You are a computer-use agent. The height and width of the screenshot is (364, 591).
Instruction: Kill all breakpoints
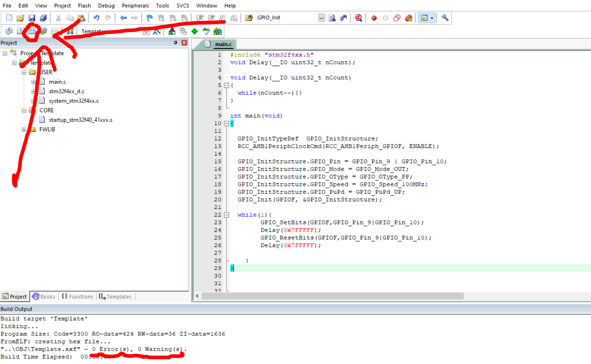point(408,18)
